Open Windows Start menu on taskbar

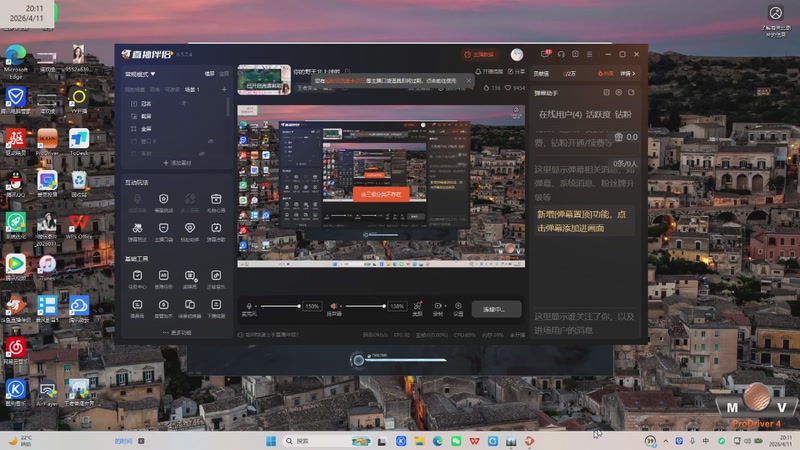271,441
